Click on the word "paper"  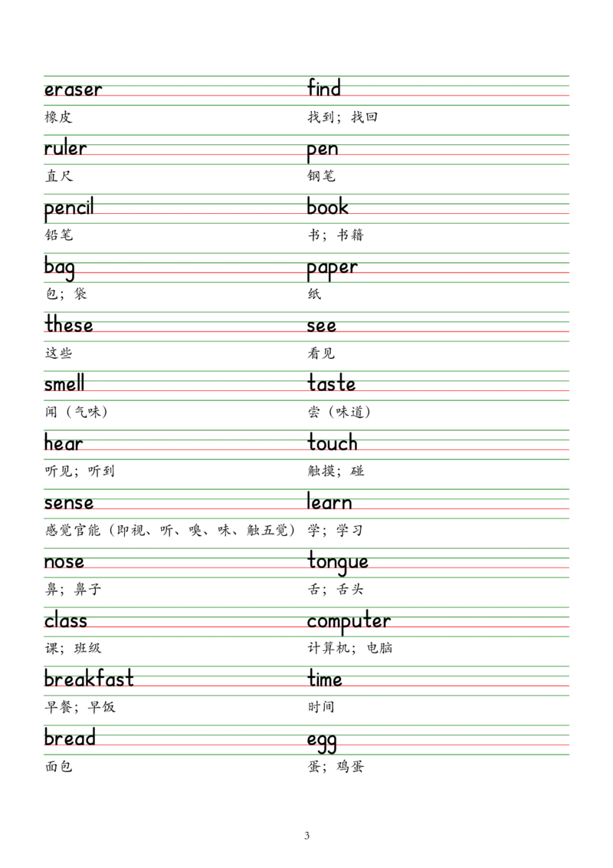[331, 269]
